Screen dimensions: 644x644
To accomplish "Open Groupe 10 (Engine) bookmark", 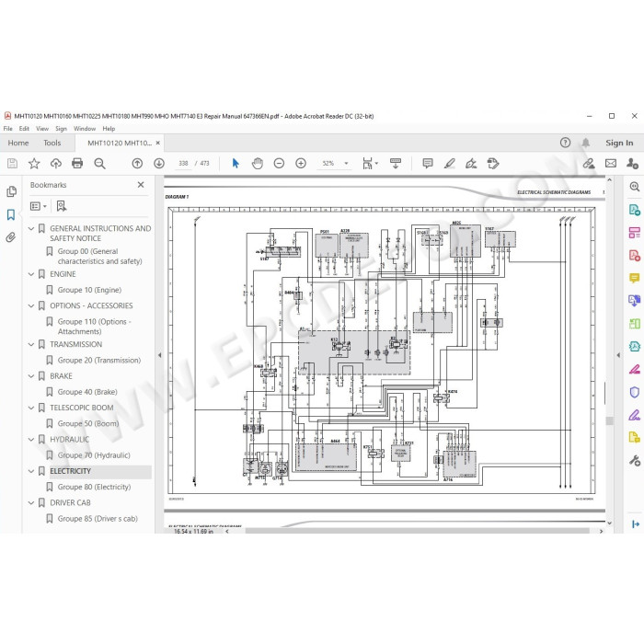I will [x=89, y=290].
